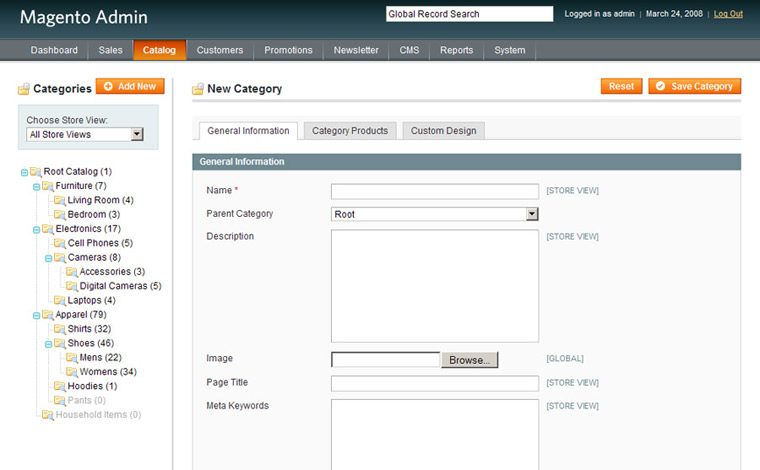Select the Household Items (0) category

coord(98,415)
